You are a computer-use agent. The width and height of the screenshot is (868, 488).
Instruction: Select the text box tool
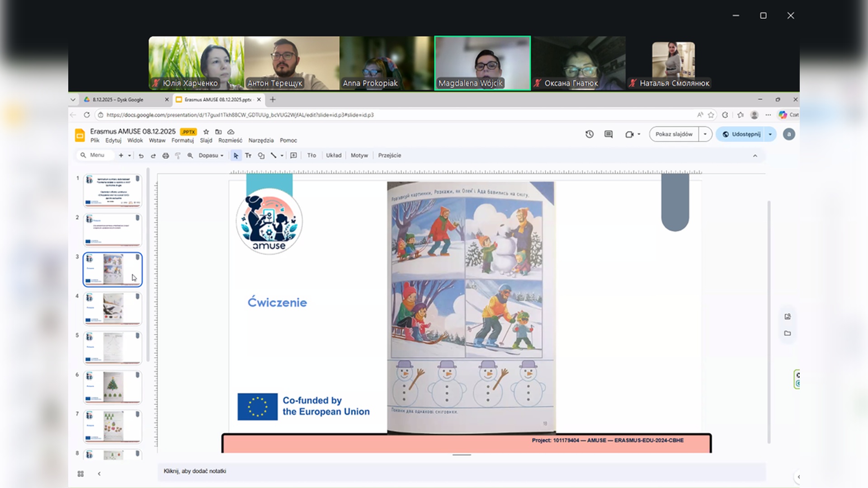(x=248, y=155)
